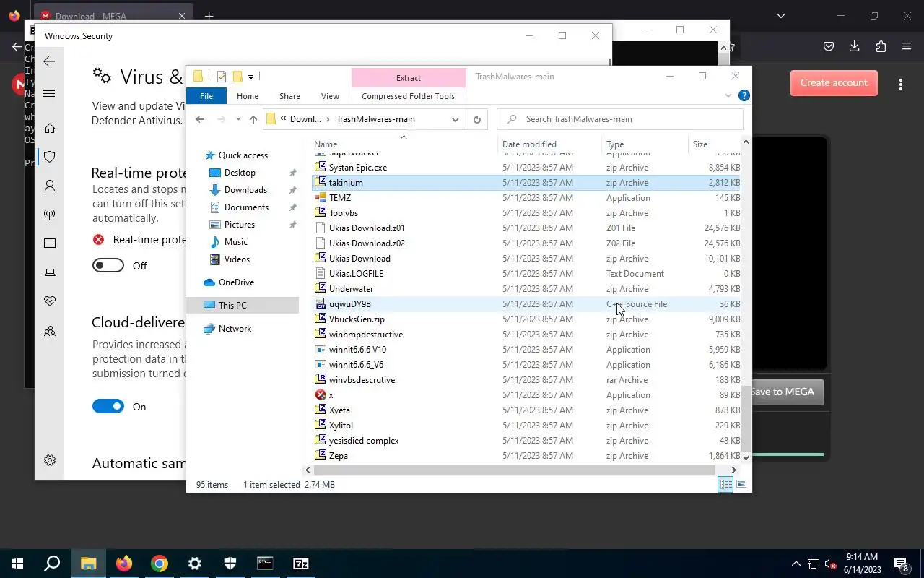Expand the File Explorer ribbon chevron
924x578 pixels.
pos(728,95)
